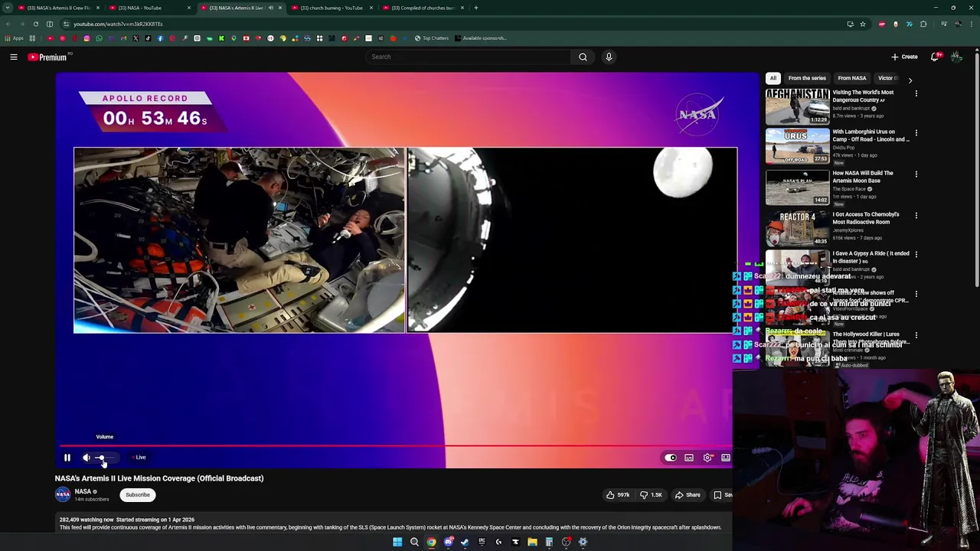Open the YouTube notifications bell
980x551 pixels.
935,57
